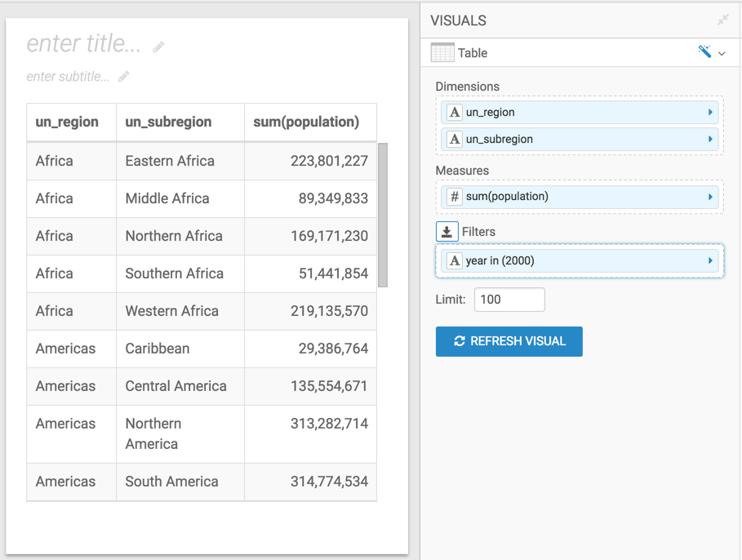Click the Table visual type icon
The image size is (742, 560).
tap(442, 53)
